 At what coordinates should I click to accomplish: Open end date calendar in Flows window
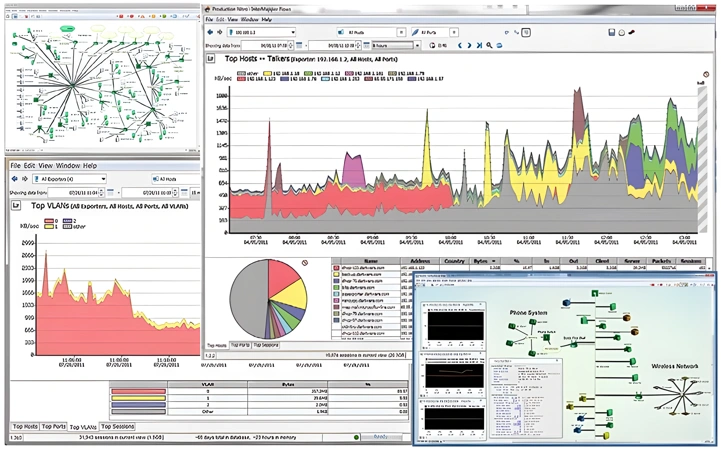tap(366, 46)
